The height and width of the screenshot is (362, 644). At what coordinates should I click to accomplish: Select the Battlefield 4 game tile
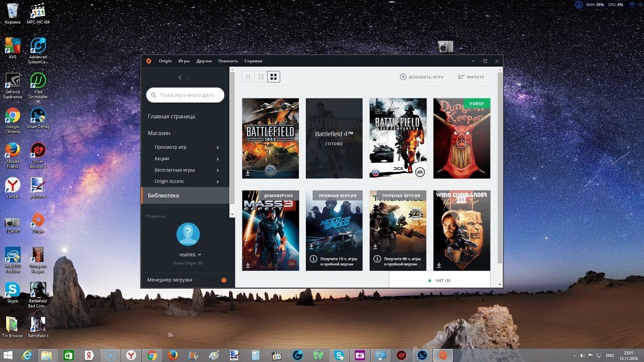334,138
